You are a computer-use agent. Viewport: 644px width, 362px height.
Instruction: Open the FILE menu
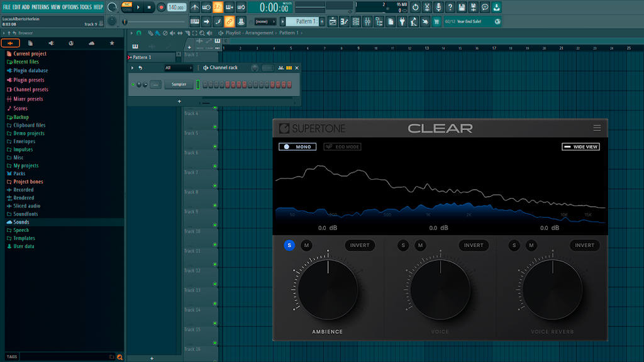[6, 7]
